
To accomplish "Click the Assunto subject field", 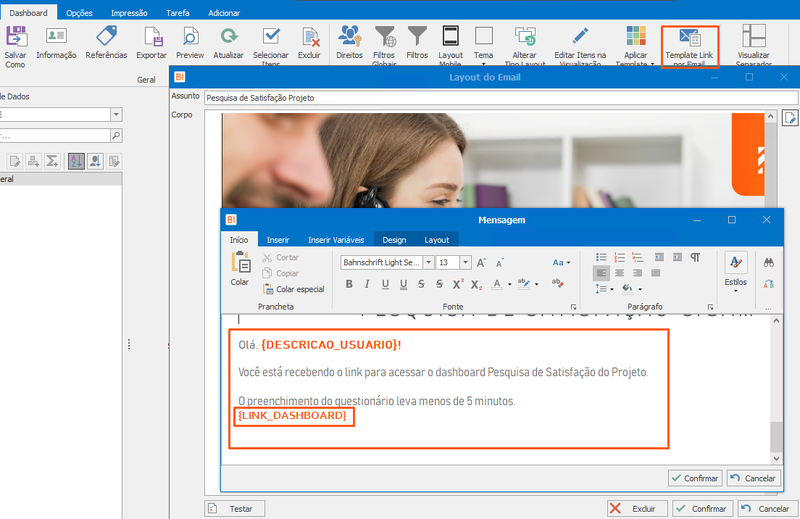I will point(501,98).
